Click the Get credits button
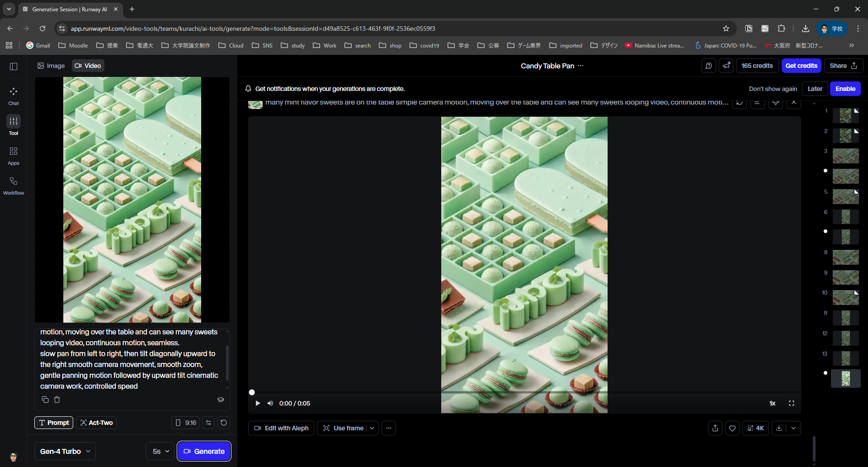 tap(801, 66)
